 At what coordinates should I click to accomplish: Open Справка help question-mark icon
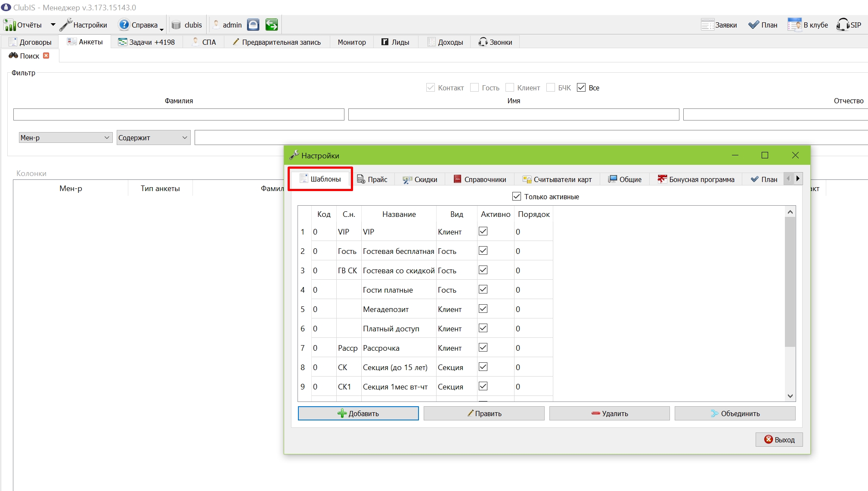tap(124, 25)
